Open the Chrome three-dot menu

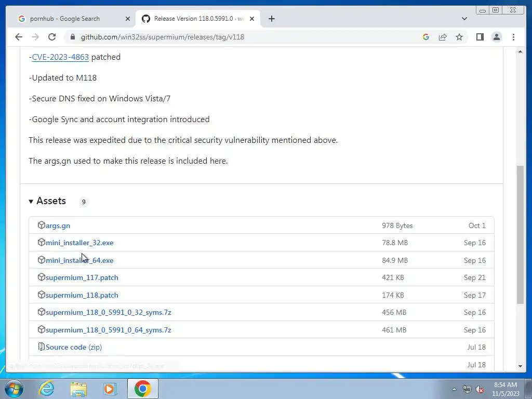[514, 37]
